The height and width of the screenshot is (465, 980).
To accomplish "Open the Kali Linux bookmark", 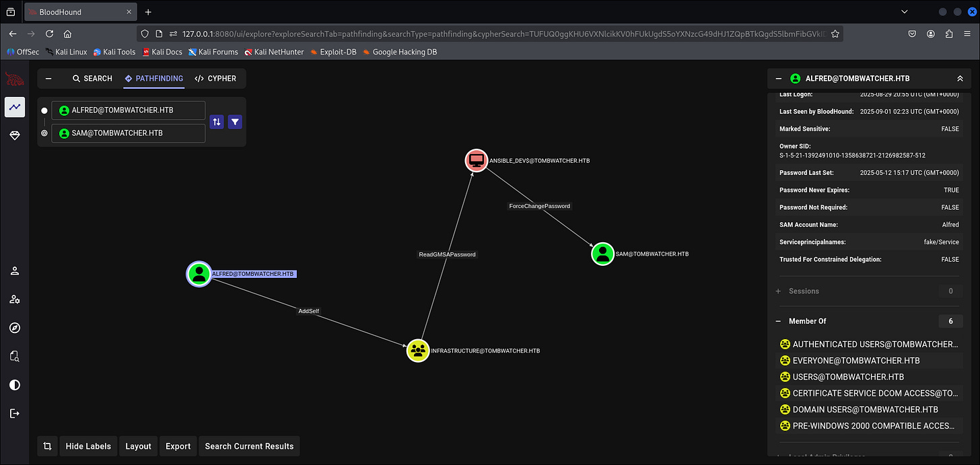I will pyautogui.click(x=66, y=52).
